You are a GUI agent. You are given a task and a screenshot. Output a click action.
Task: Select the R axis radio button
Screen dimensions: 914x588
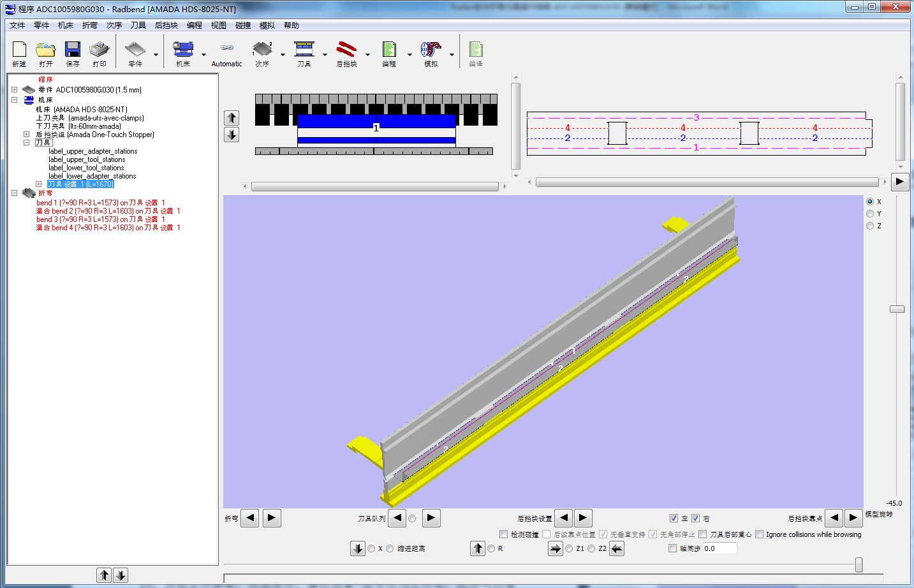[x=491, y=548]
